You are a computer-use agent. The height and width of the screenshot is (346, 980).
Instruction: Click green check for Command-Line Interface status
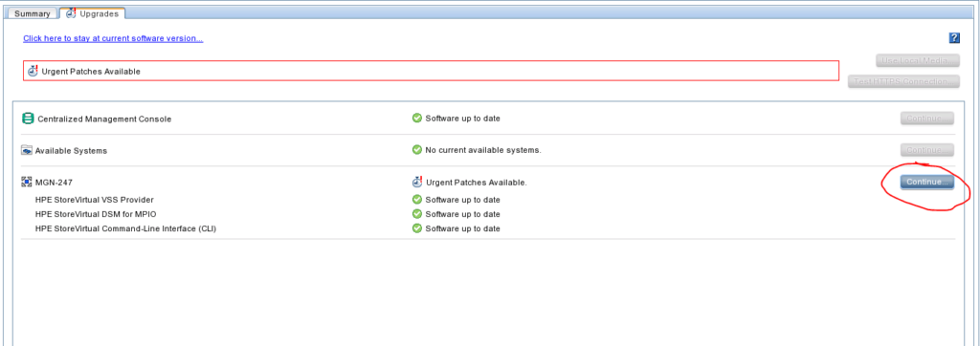coord(417,228)
